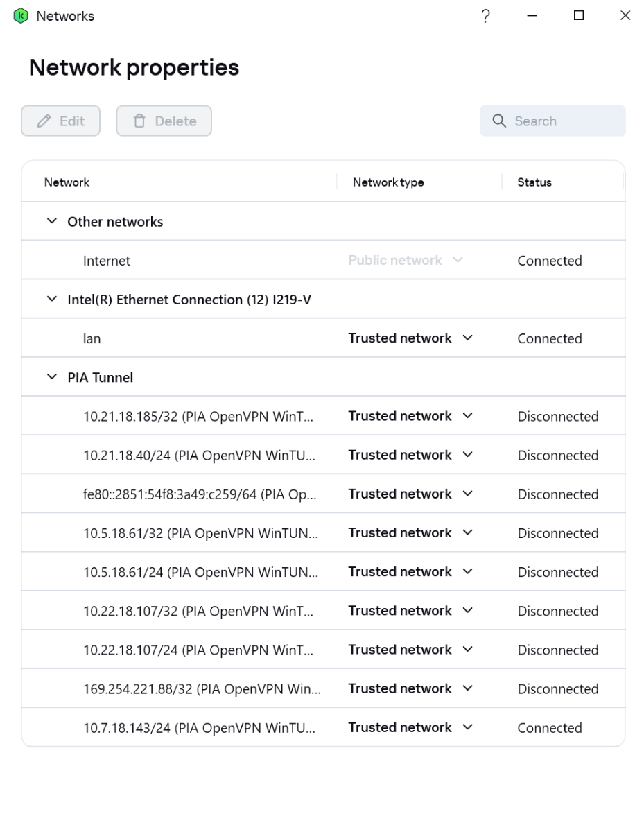
Task: Collapse the Other networks group
Action: pyautogui.click(x=51, y=222)
